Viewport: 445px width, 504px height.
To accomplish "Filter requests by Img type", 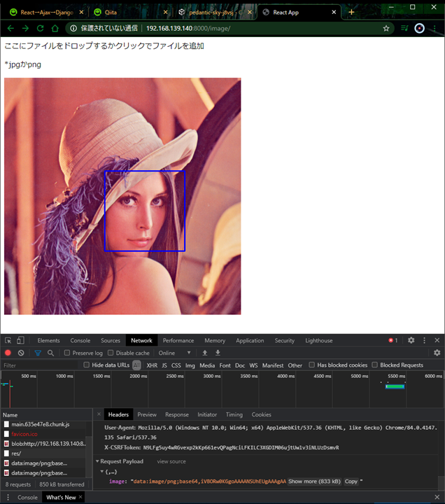I will pyautogui.click(x=190, y=365).
